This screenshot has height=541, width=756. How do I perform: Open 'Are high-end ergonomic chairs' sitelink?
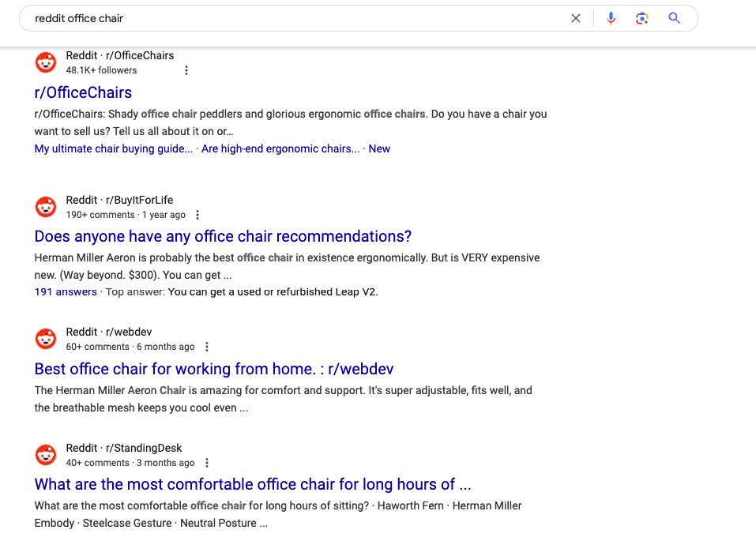coord(280,148)
